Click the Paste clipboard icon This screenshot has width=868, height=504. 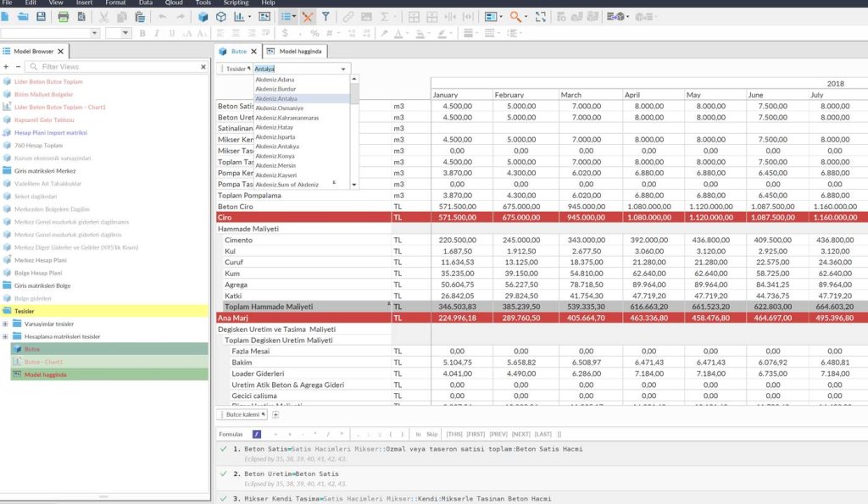point(140,17)
